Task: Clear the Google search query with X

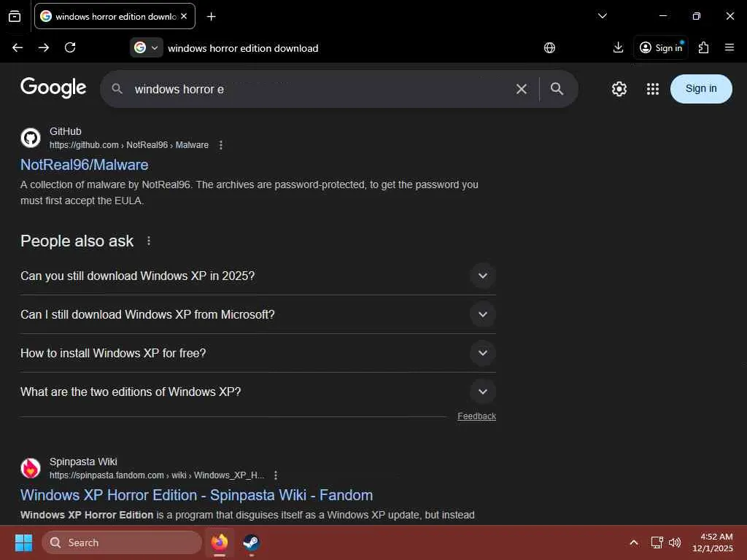Action: point(521,89)
